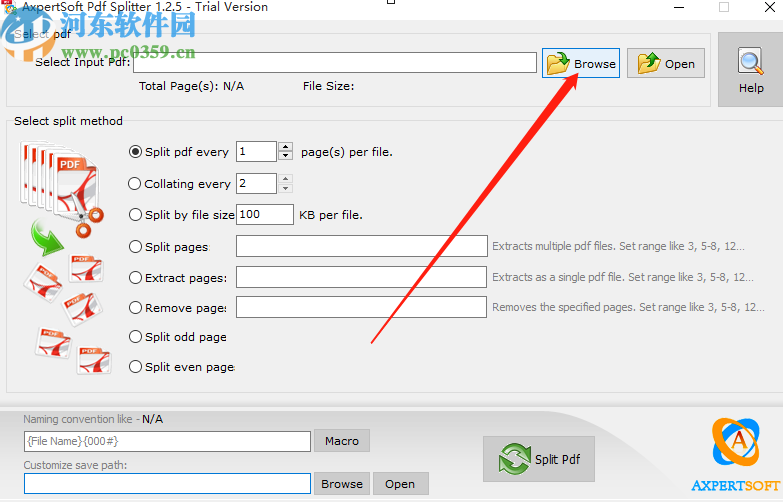
Task: Click the PDF scissors split illustration
Action: pyautogui.click(x=66, y=257)
